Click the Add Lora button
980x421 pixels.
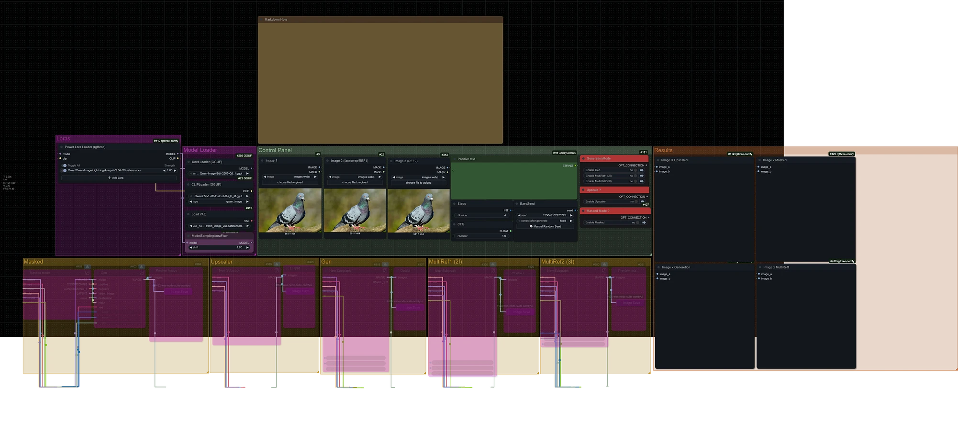point(115,177)
